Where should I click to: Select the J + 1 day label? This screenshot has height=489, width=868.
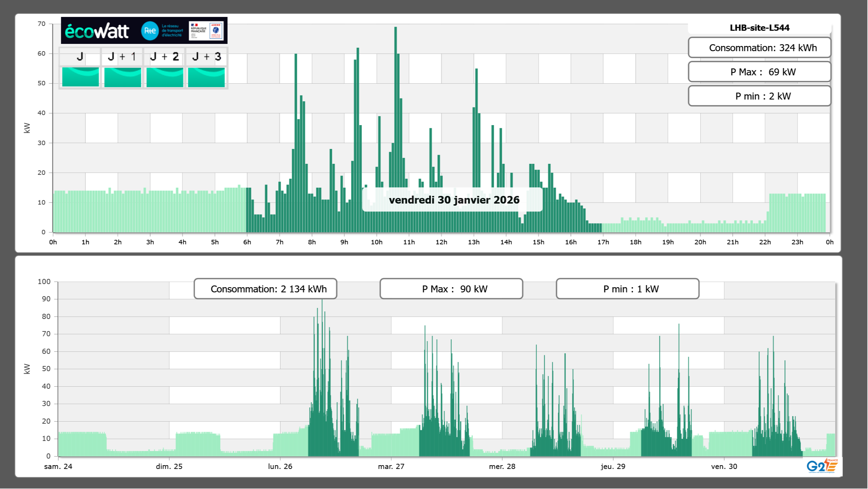tap(122, 57)
